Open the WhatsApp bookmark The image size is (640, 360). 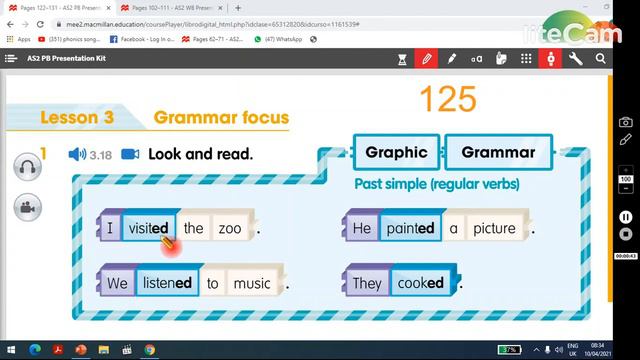278,39
